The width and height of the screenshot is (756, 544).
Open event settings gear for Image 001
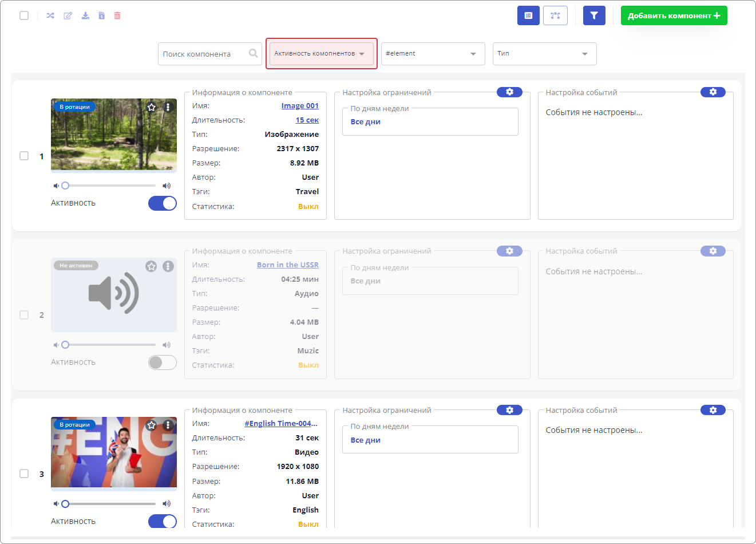(713, 92)
